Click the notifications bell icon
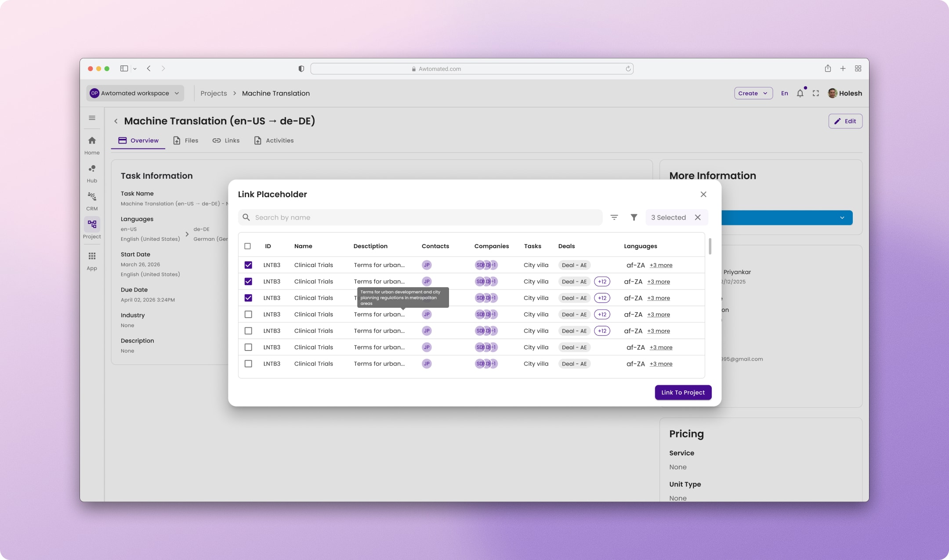949x560 pixels. [800, 93]
